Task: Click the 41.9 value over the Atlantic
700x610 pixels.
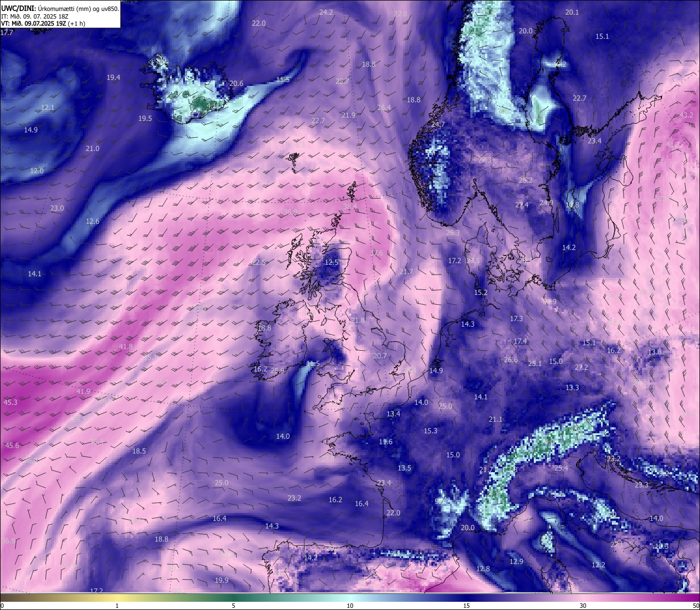Action: (x=83, y=392)
